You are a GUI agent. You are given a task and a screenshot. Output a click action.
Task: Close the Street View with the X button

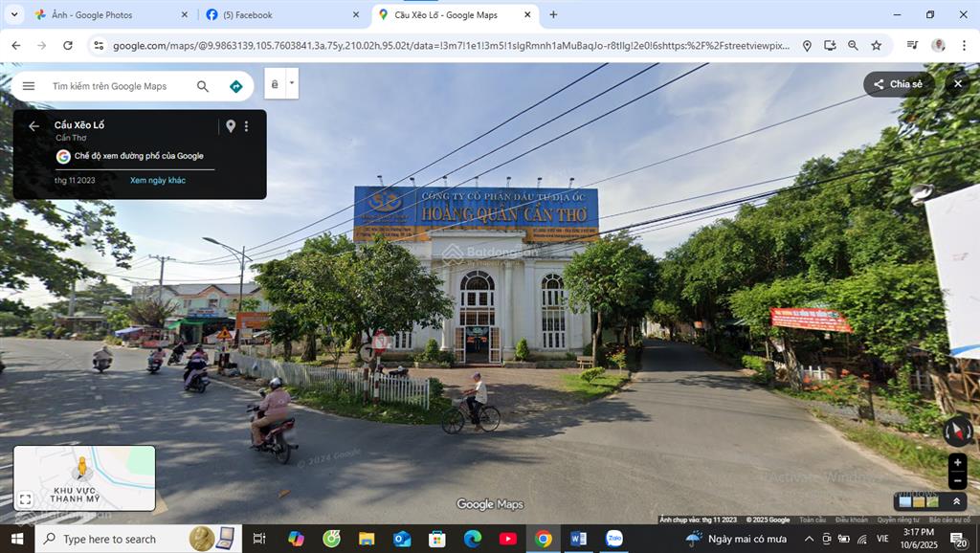(958, 84)
